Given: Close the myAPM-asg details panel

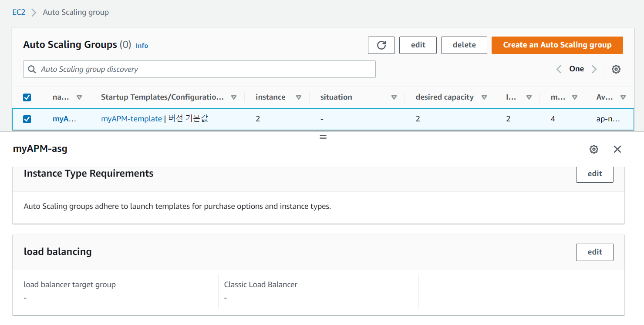Looking at the screenshot, I should (x=617, y=149).
